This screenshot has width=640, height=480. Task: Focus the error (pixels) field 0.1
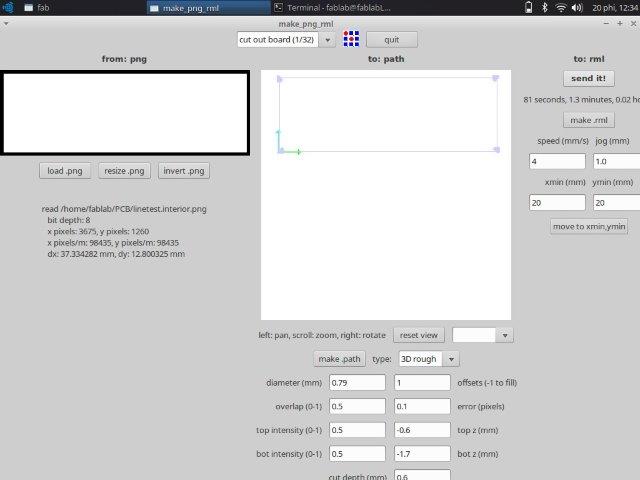[x=422, y=406]
